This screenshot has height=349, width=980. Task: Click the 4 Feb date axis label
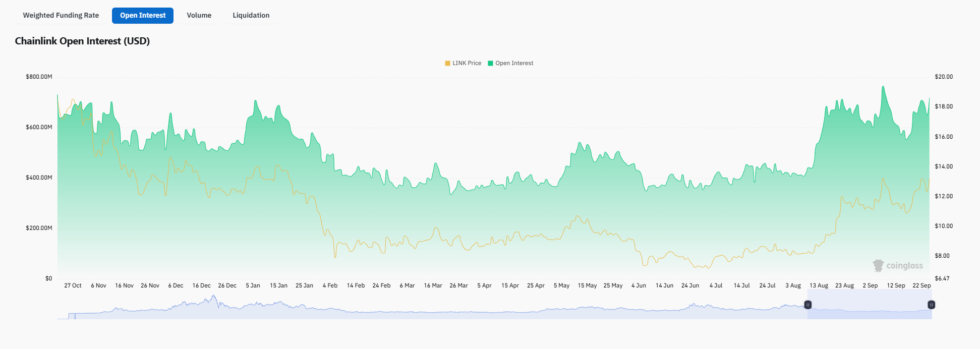330,285
